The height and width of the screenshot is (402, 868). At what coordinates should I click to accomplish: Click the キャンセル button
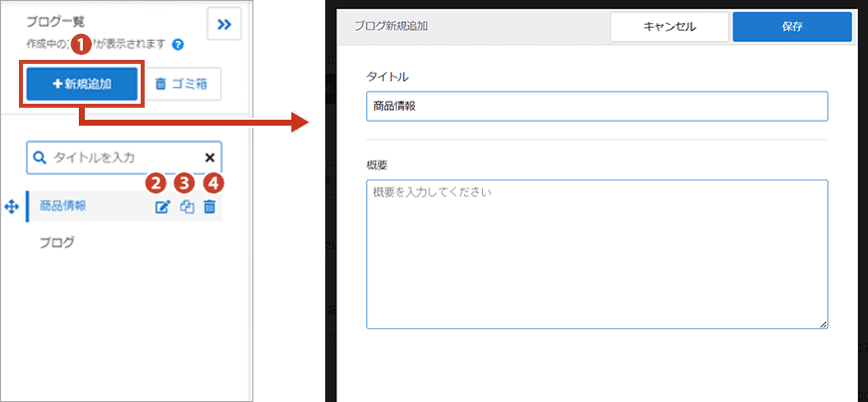click(x=669, y=27)
